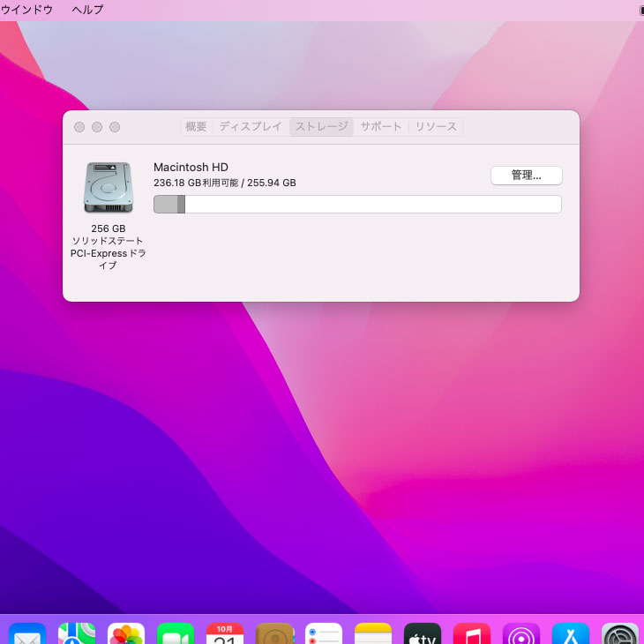The height and width of the screenshot is (644, 644).
Task: Open the App Store in the Dock
Action: [571, 633]
